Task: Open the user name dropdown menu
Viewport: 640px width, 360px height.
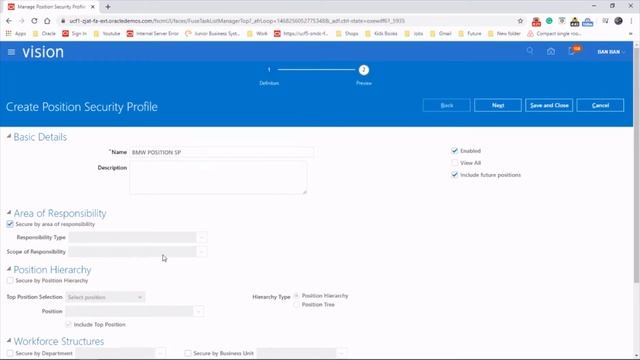Action: click(611, 52)
